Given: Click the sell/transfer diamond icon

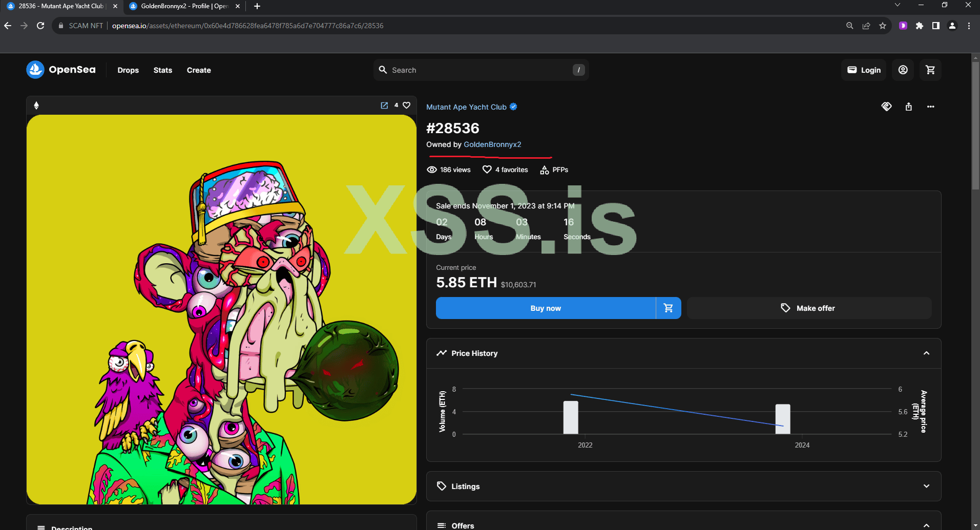Looking at the screenshot, I should (887, 107).
